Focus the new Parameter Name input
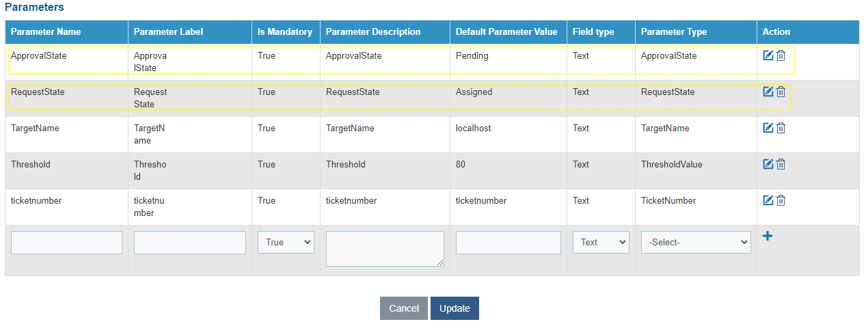 tap(66, 242)
